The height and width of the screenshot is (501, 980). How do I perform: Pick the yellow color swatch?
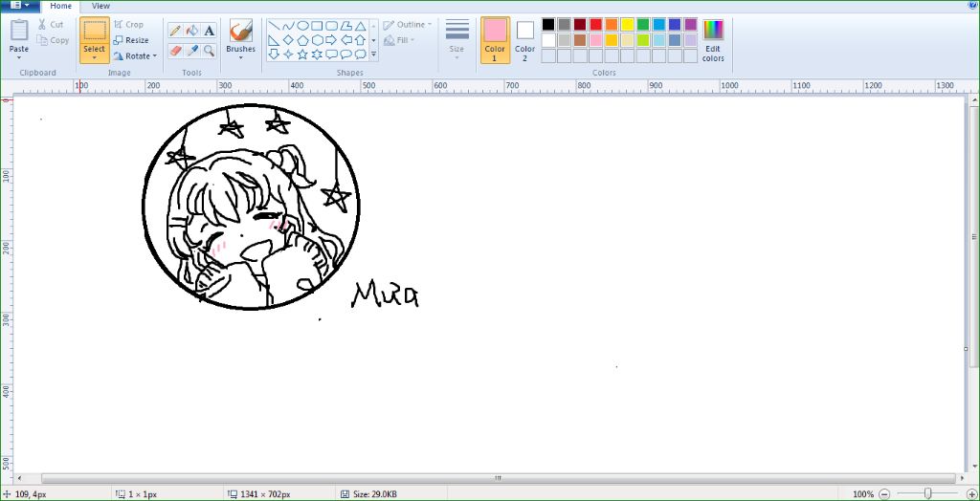(627, 24)
